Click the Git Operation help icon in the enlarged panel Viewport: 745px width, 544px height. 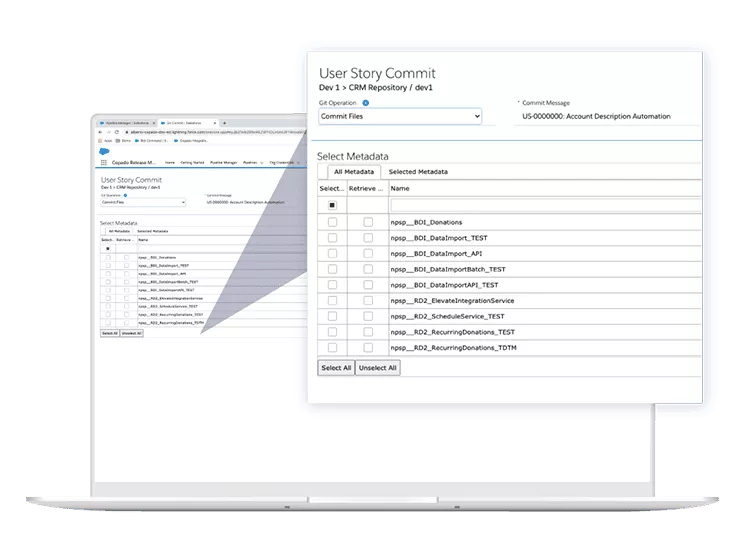(365, 103)
